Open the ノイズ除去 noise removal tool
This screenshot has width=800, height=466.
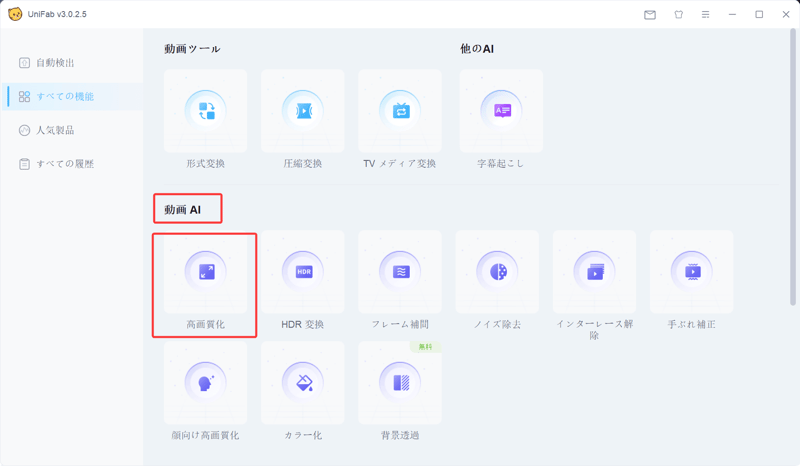497,273
